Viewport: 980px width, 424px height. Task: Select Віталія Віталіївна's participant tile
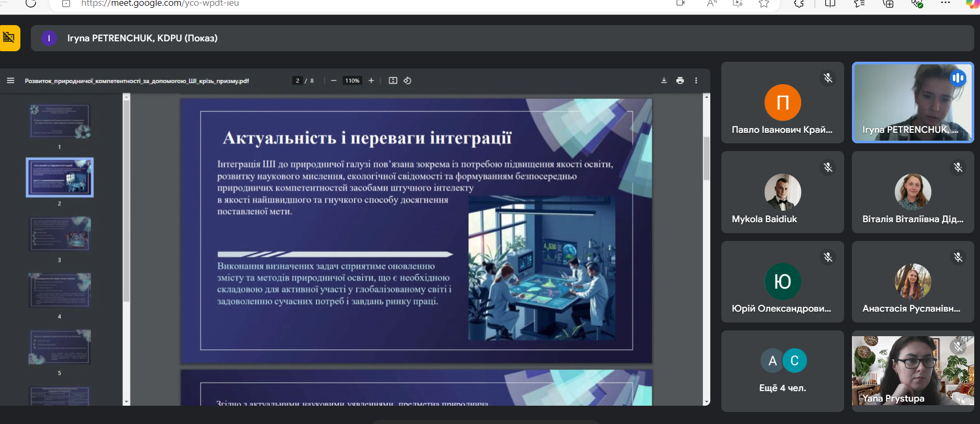(x=913, y=192)
